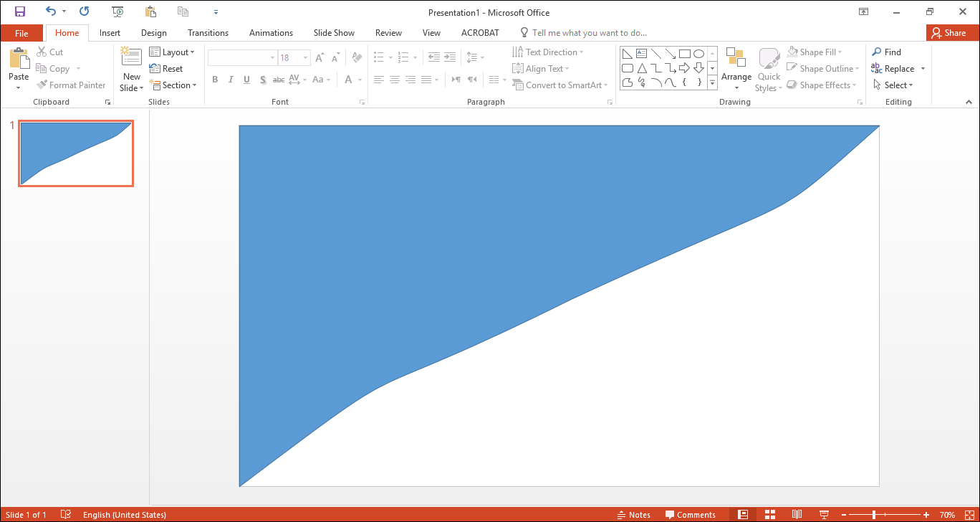Screen dimensions: 980x522
Task: Select the straight line shape
Action: coord(655,54)
